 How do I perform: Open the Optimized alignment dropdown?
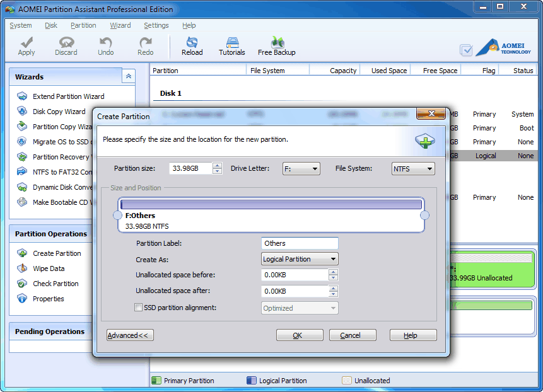point(300,308)
